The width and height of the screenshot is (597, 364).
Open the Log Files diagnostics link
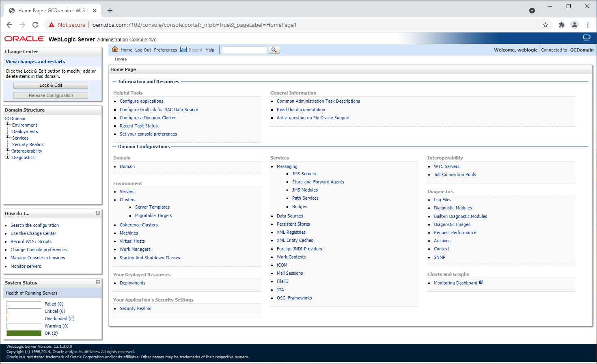442,200
